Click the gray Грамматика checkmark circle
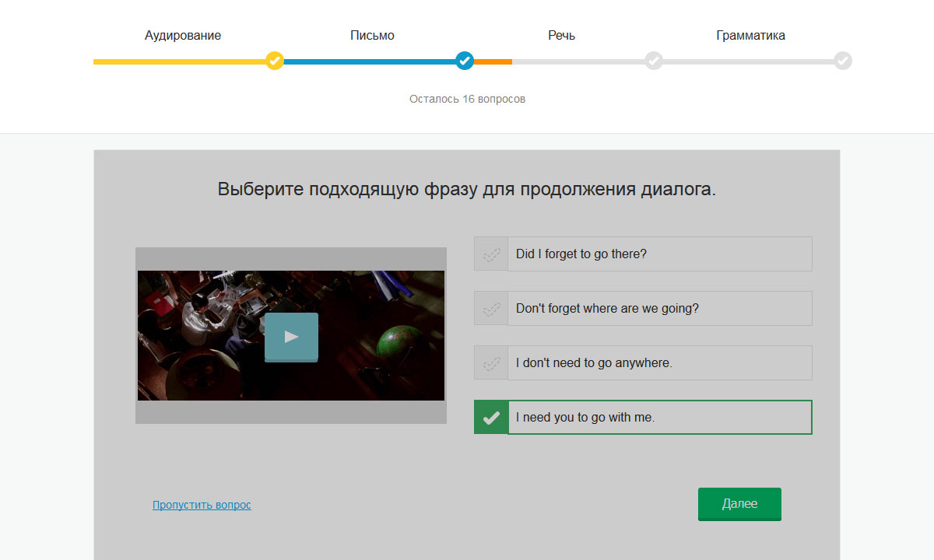The height and width of the screenshot is (560, 934). [843, 61]
